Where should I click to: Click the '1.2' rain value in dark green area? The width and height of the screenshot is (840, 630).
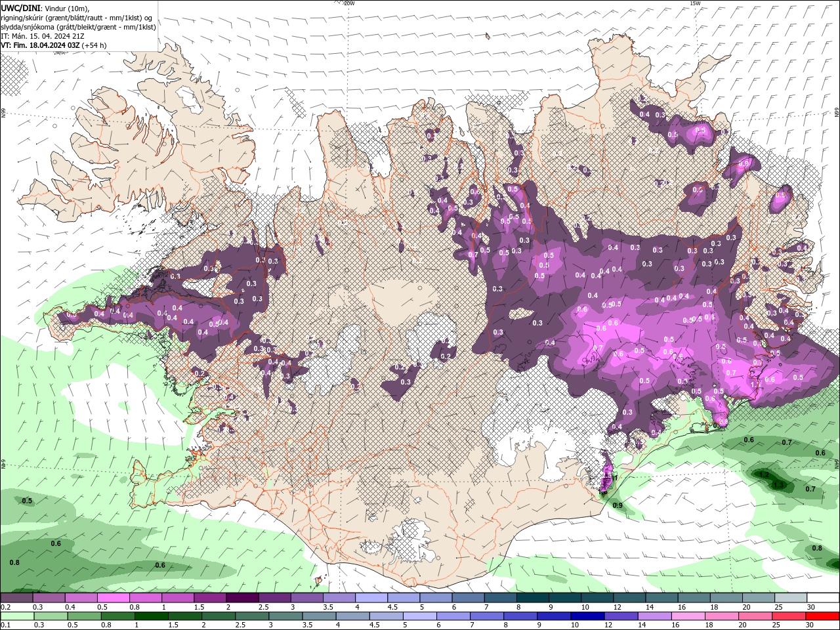point(764,474)
